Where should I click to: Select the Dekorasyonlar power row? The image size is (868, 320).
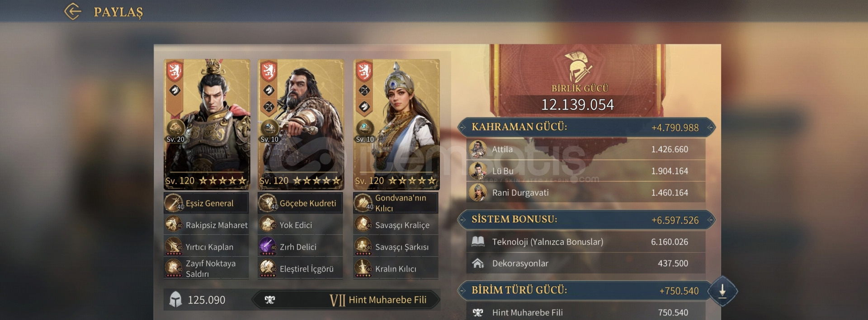pos(586,264)
